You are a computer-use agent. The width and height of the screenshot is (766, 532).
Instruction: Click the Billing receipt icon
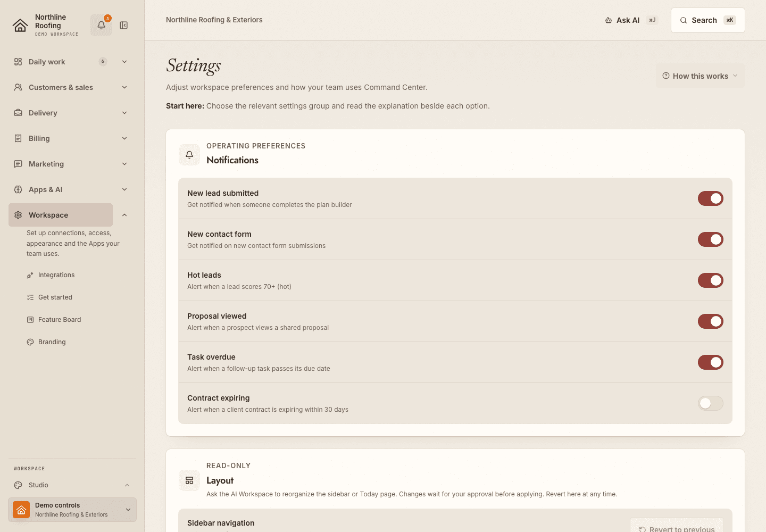[x=18, y=138]
